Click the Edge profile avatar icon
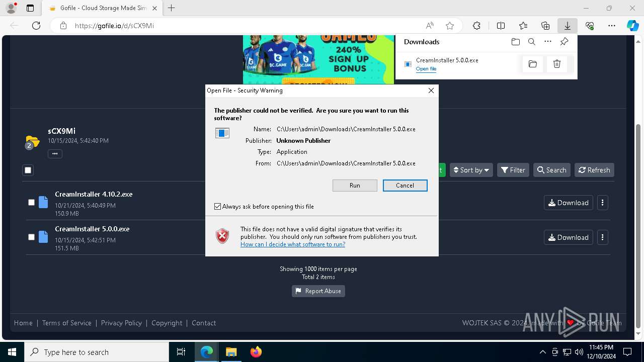This screenshot has width=644, height=362. 11,8
